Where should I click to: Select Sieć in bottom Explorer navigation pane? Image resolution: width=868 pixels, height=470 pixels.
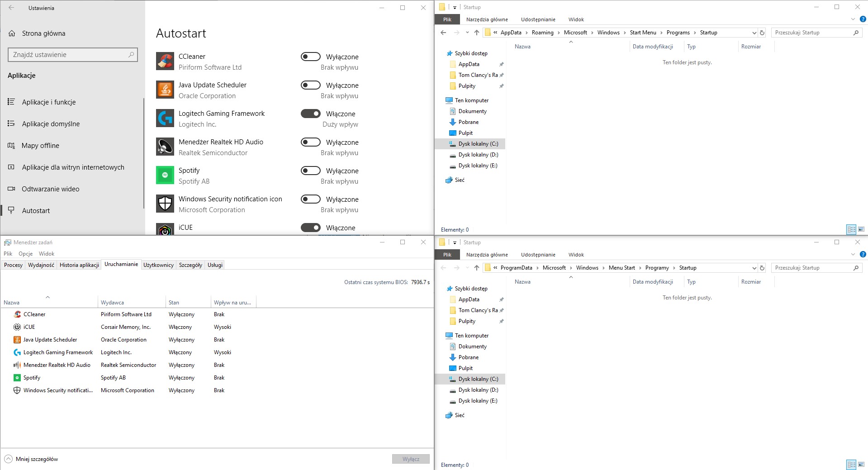[x=460, y=415]
